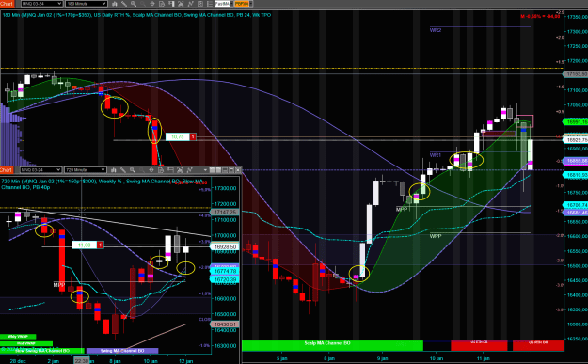Screen dimensions: 588x364
Task: Click list icon after properties in 180 Minute toolbar
Action: (x=210, y=4)
